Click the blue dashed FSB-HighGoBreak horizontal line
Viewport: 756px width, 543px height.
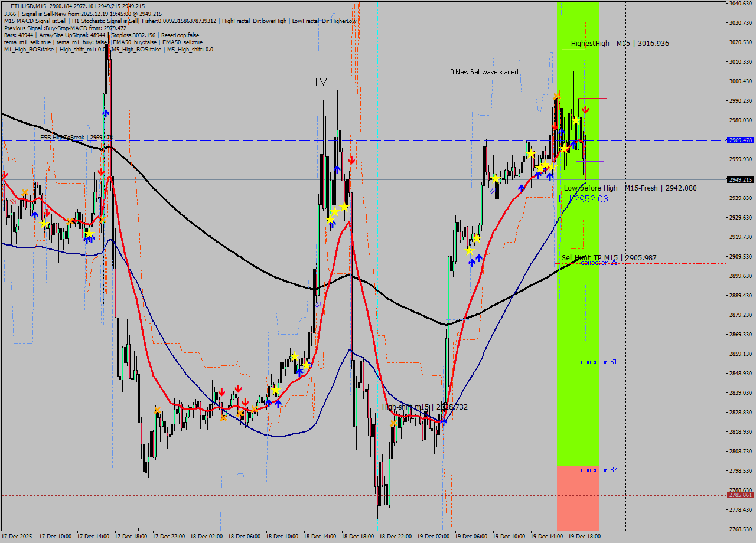pyautogui.click(x=236, y=140)
